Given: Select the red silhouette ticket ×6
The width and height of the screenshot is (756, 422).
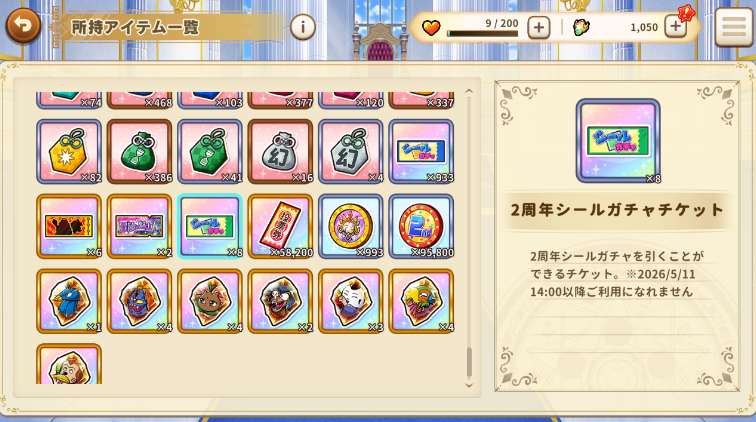Looking at the screenshot, I should pyautogui.click(x=69, y=226).
